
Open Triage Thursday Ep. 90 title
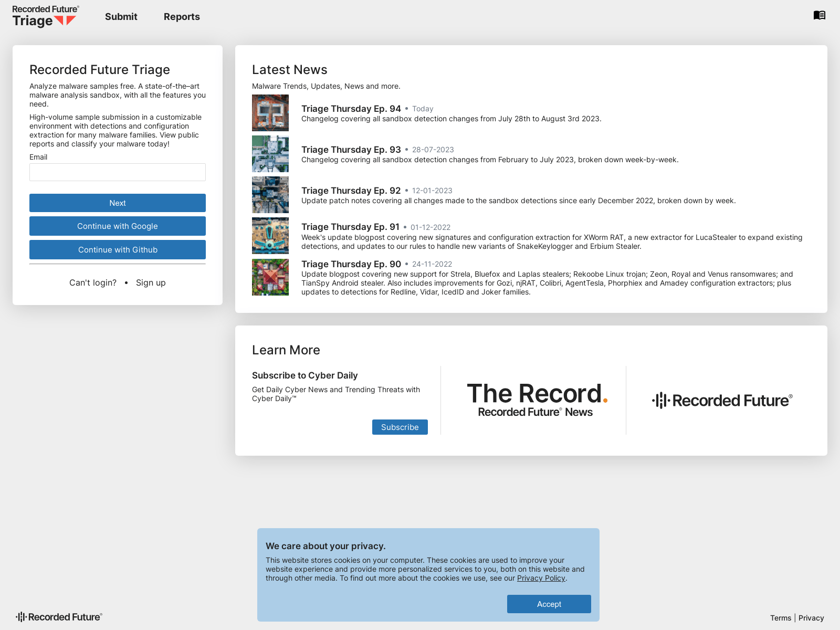coord(351,264)
